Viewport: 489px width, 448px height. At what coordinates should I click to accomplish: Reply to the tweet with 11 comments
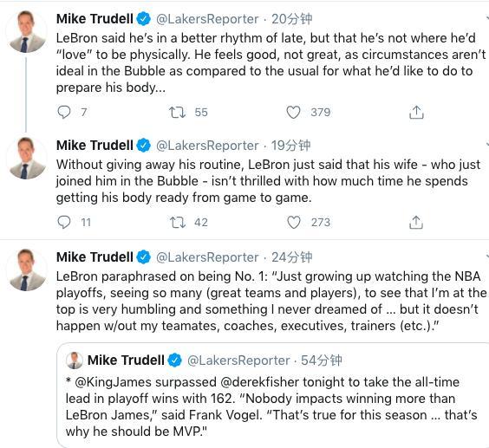click(x=64, y=223)
